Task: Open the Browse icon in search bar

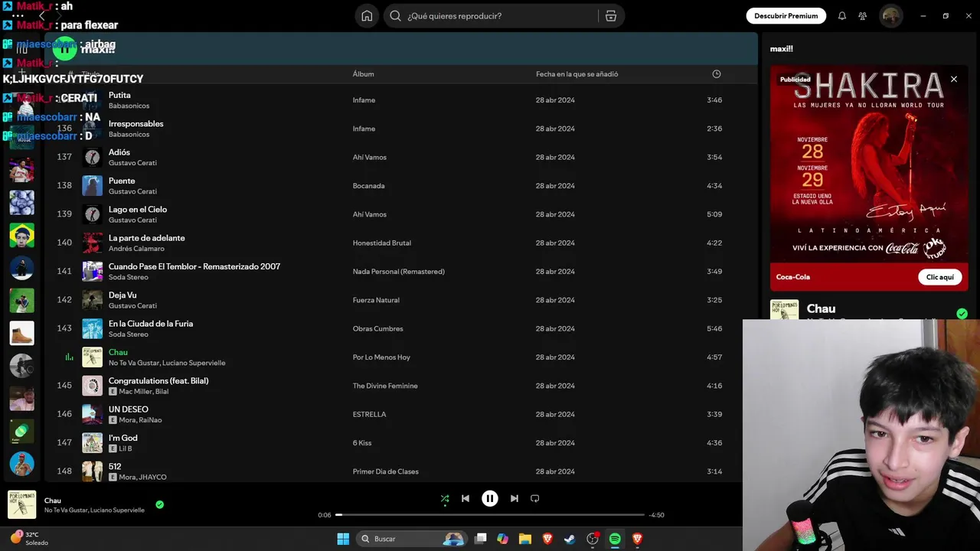Action: tap(610, 15)
